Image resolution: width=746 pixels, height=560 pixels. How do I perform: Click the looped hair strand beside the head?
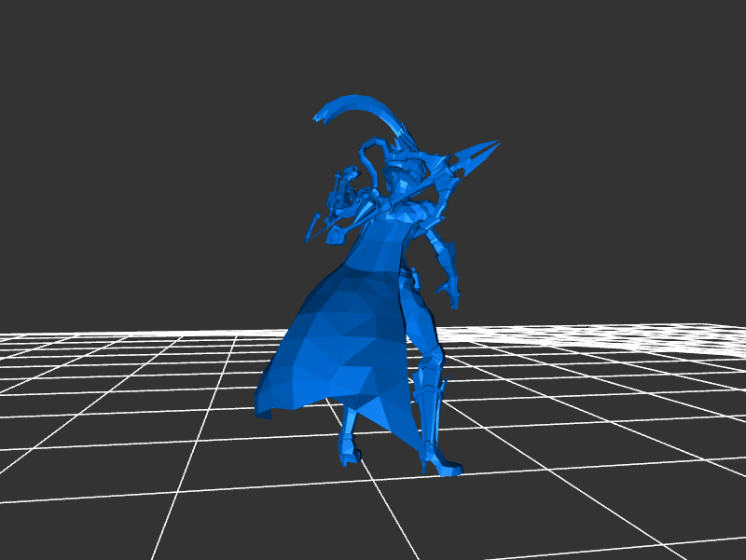click(370, 157)
